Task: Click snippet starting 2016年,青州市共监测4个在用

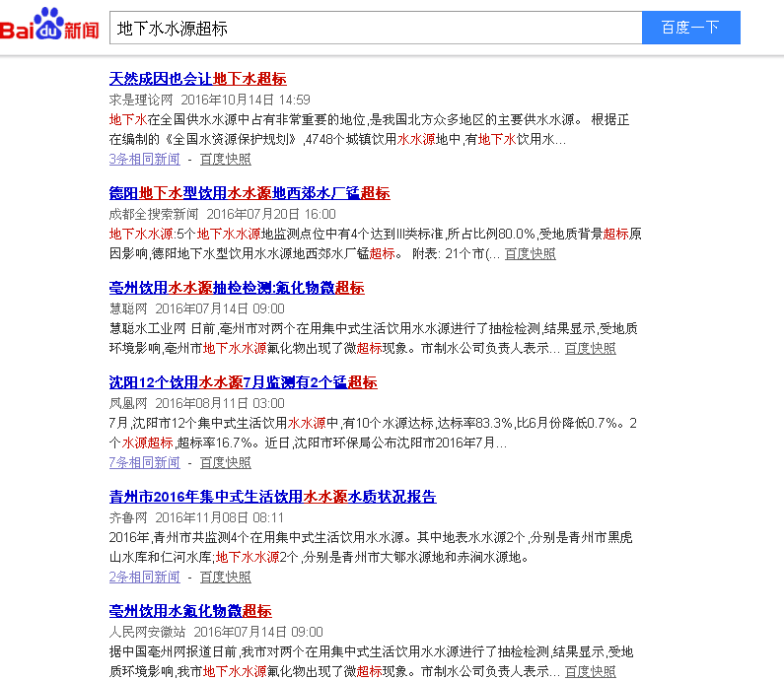Action: [x=371, y=547]
